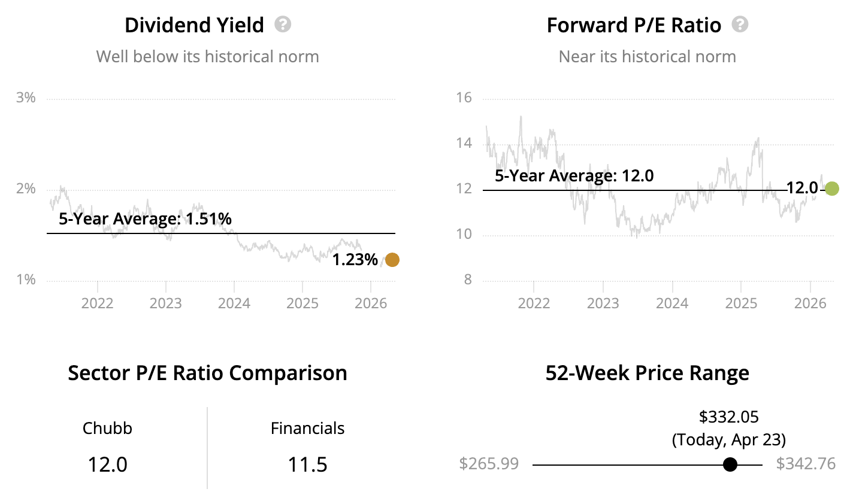Screen dimensions: 847x504
Task: Click the Chubb P/E value 12.0
Action: pos(108,464)
